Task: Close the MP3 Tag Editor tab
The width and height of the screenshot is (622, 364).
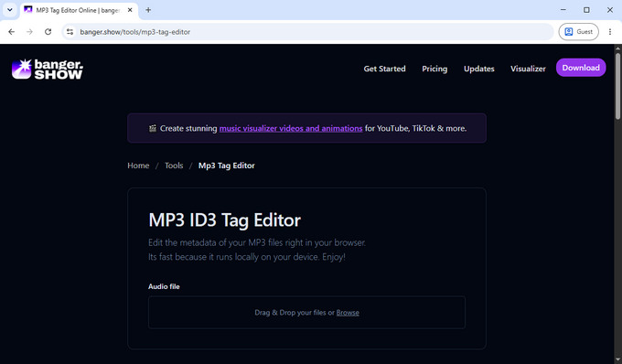Action: click(130, 10)
